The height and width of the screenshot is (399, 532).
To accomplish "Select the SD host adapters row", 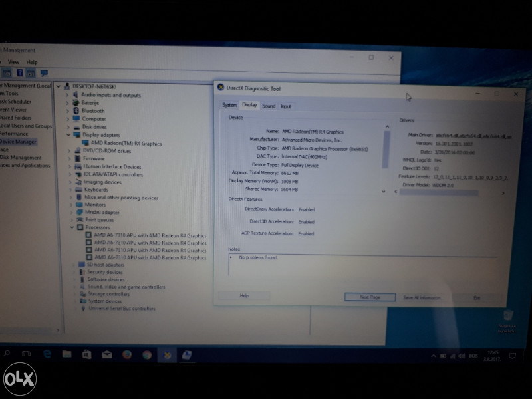I will point(105,265).
